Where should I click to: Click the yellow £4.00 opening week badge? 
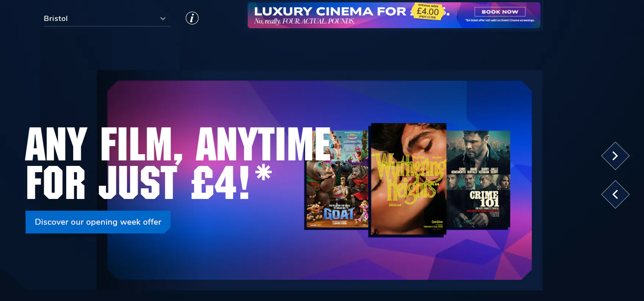(x=428, y=11)
